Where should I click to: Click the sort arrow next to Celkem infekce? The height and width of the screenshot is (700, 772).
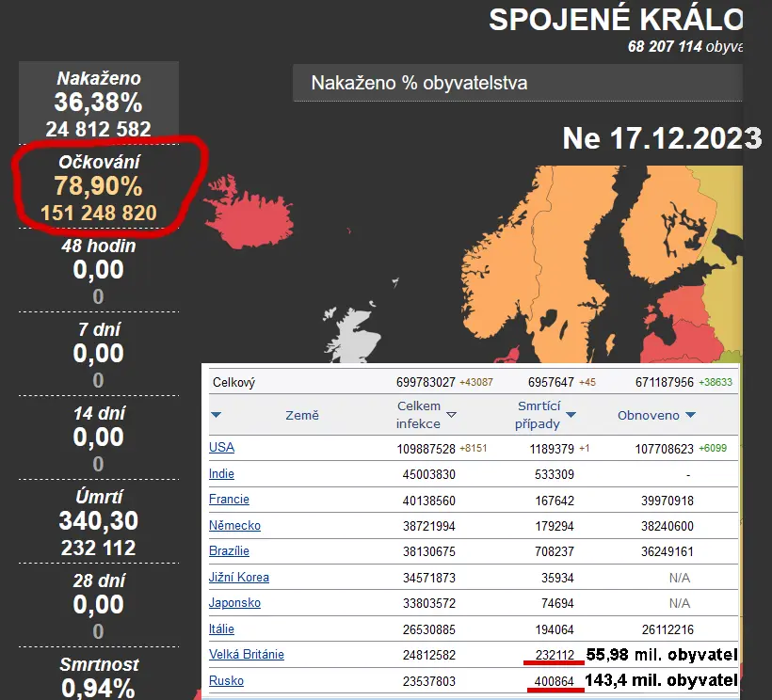tap(451, 415)
